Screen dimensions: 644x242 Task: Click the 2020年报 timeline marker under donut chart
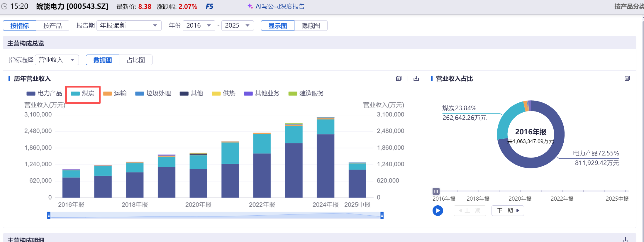pyautogui.click(x=520, y=192)
